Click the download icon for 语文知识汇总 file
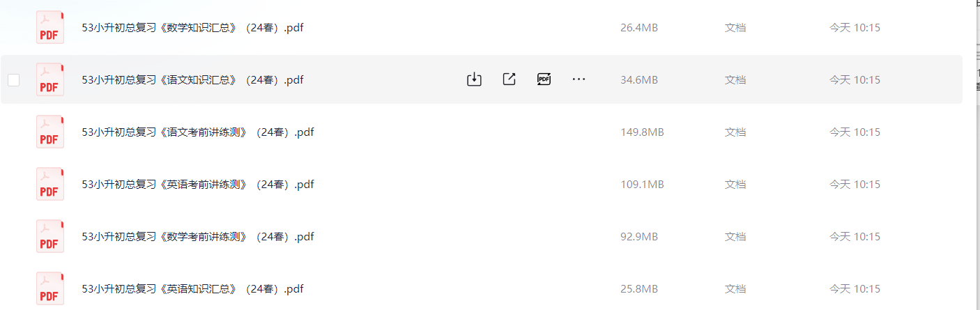Screen dimensions: 980x310 (474, 79)
